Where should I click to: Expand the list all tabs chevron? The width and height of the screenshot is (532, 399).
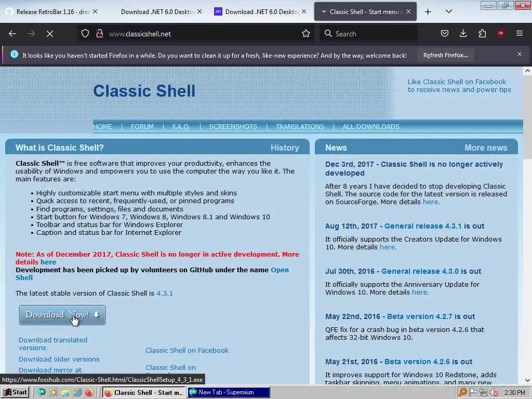point(448,11)
